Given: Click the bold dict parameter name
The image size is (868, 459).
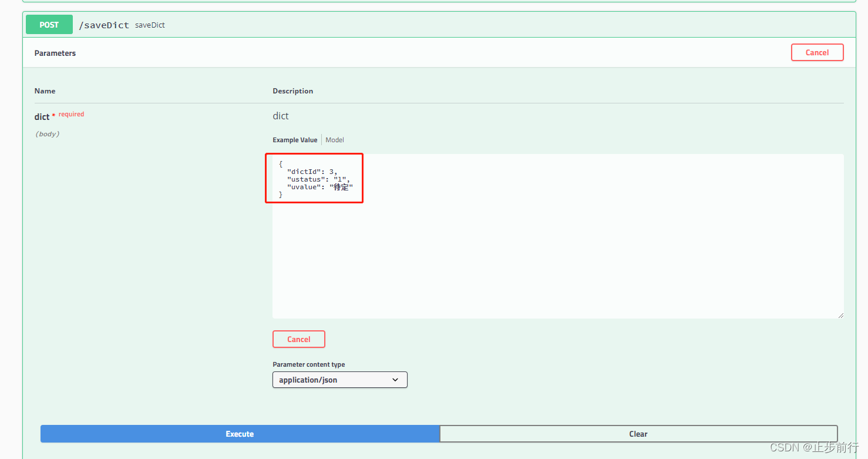Looking at the screenshot, I should 42,117.
